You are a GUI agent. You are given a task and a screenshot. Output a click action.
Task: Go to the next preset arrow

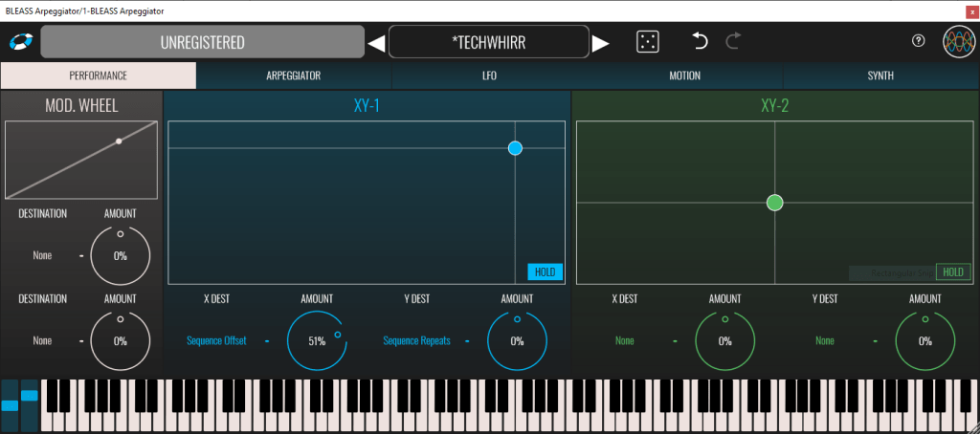[600, 43]
